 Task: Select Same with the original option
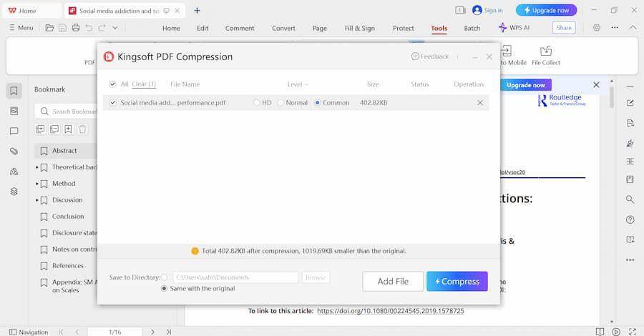tap(164, 288)
